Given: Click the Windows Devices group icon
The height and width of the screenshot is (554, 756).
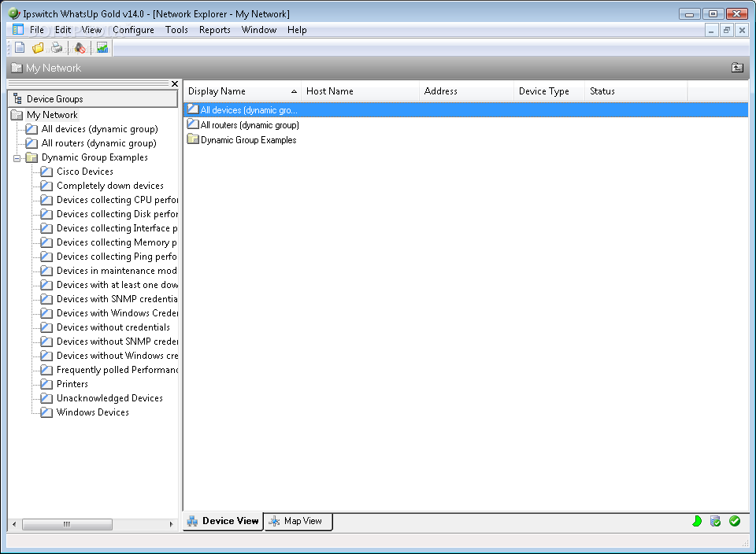Looking at the screenshot, I should [x=46, y=412].
